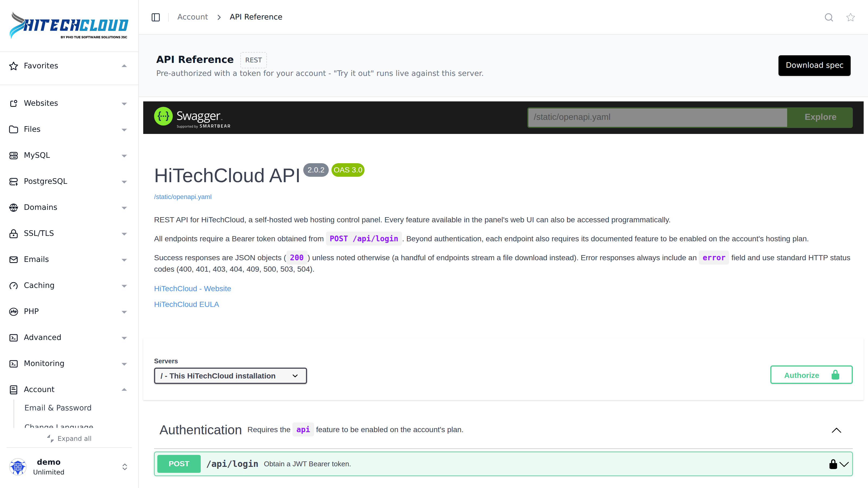The image size is (868, 488).
Task: Click the HiTechCloud logo
Action: [69, 25]
